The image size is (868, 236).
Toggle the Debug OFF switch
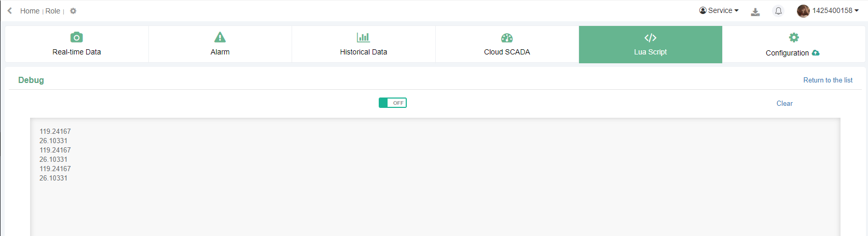click(x=393, y=103)
